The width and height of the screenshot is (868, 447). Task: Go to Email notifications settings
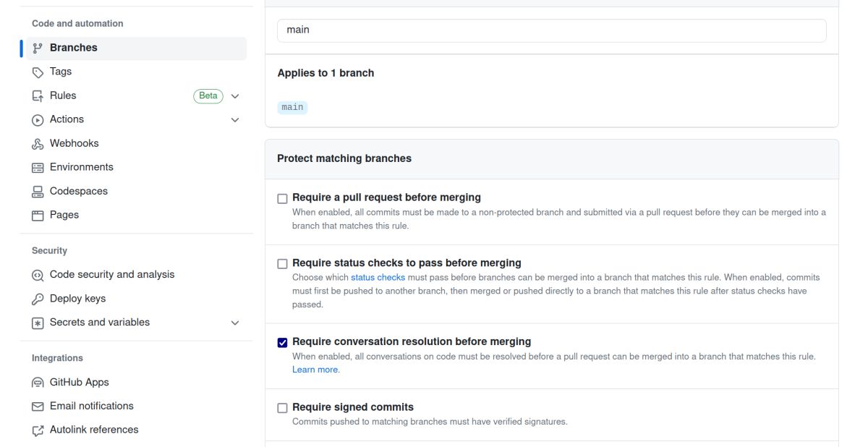(92, 406)
